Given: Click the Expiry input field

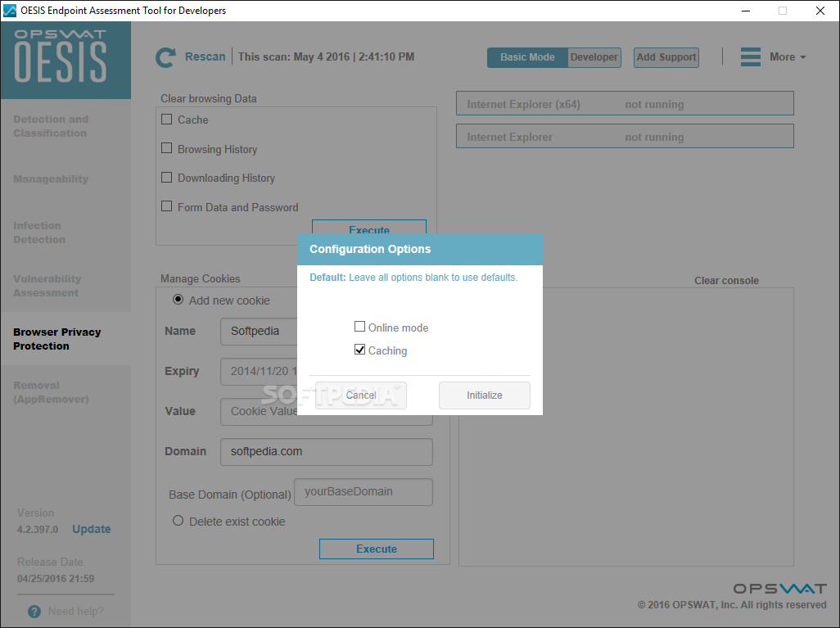Looking at the screenshot, I should [x=259, y=372].
